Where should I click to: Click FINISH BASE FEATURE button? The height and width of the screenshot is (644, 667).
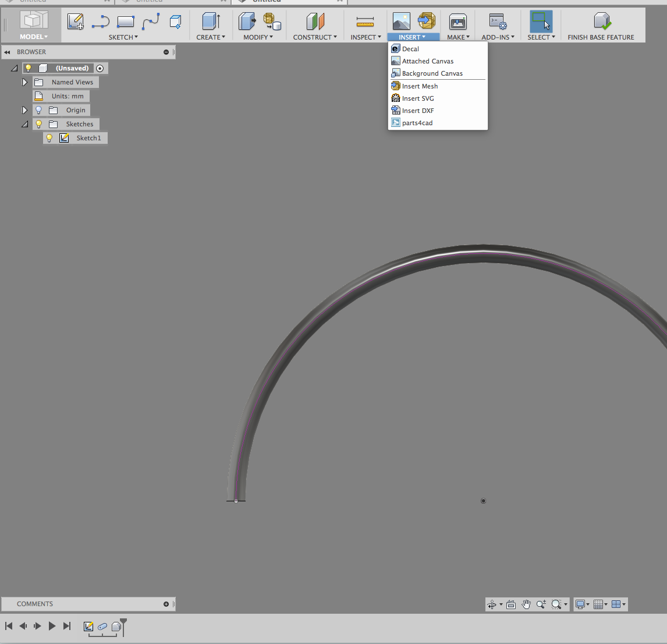coord(601,26)
